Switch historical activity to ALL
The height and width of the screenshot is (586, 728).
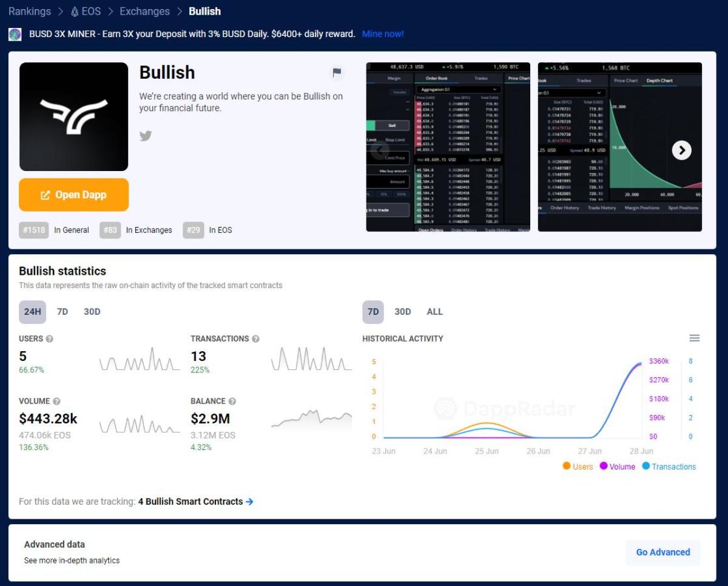pyautogui.click(x=434, y=312)
